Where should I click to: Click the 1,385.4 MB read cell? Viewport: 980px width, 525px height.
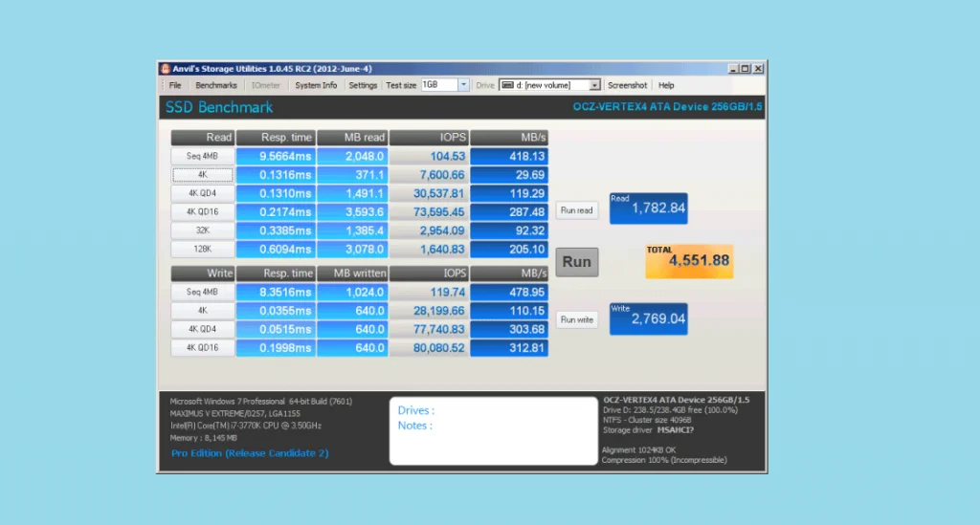pos(352,230)
